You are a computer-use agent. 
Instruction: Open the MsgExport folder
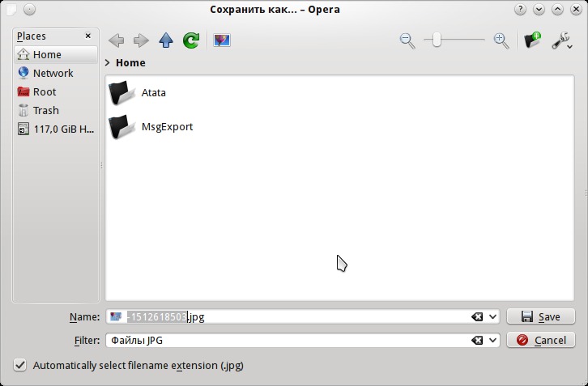151,127
